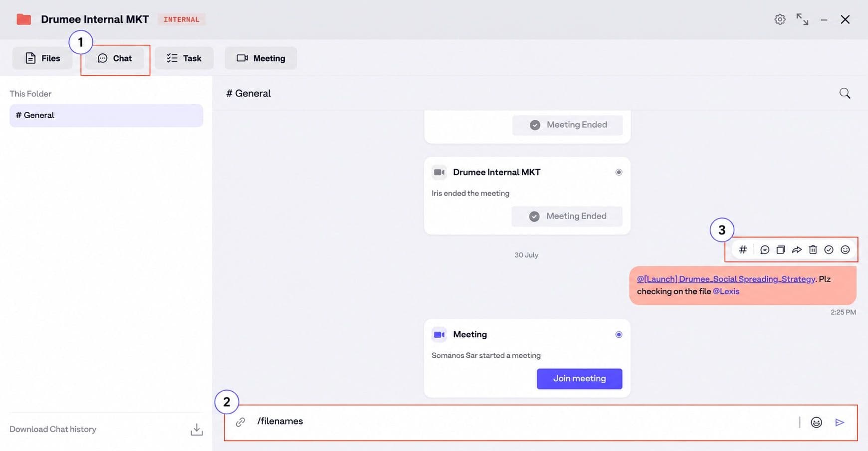Click the 30 July date separator
The width and height of the screenshot is (868, 451).
pos(526,255)
